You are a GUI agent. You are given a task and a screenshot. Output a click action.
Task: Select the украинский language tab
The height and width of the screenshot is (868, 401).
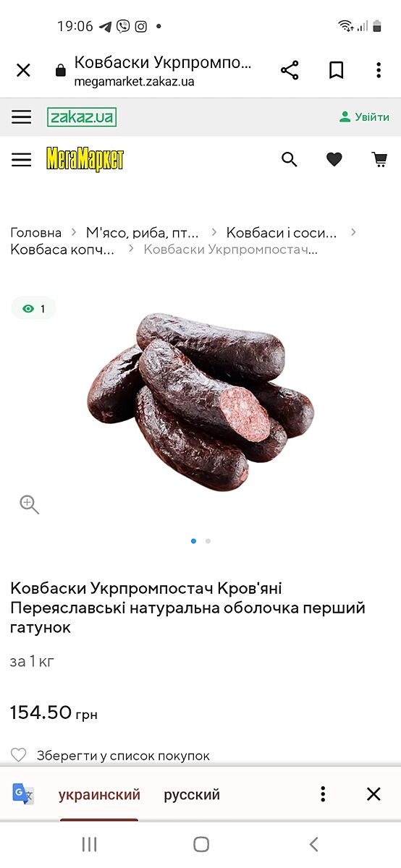(x=99, y=795)
